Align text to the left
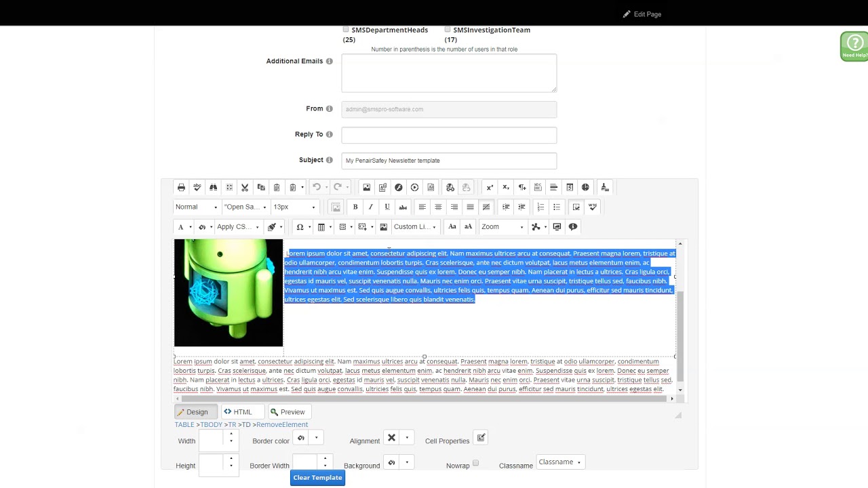 point(422,207)
